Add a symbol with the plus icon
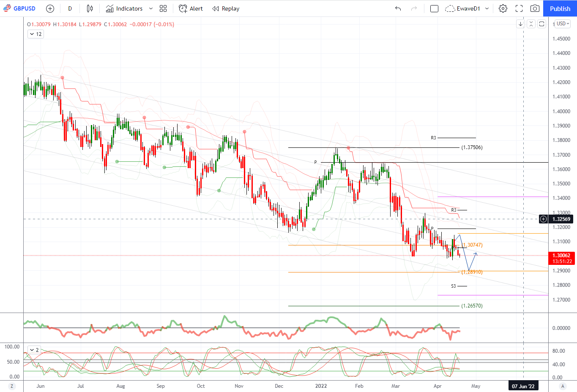Image resolution: width=577 pixels, height=392 pixels. [x=50, y=8]
